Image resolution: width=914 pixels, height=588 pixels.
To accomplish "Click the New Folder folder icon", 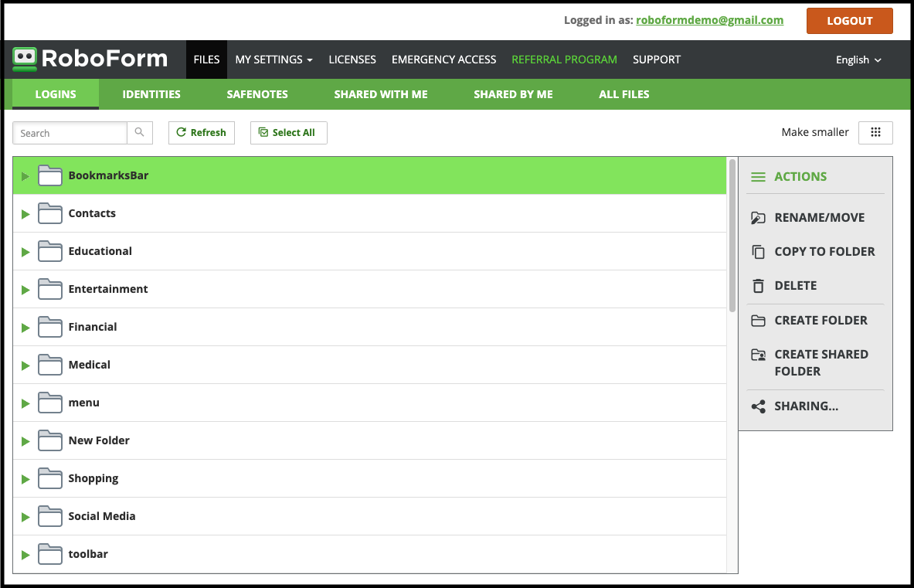I will pyautogui.click(x=50, y=440).
